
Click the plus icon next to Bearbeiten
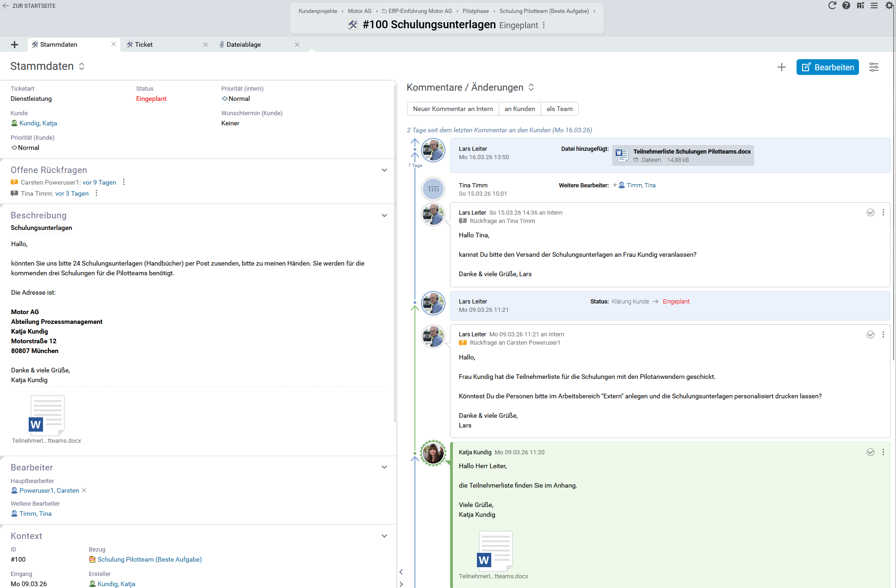(782, 67)
